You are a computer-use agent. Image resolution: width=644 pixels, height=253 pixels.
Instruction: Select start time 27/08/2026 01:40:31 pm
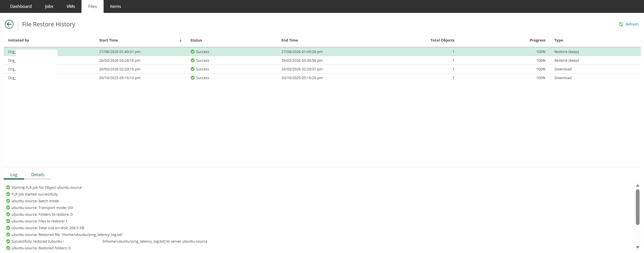tap(120, 52)
